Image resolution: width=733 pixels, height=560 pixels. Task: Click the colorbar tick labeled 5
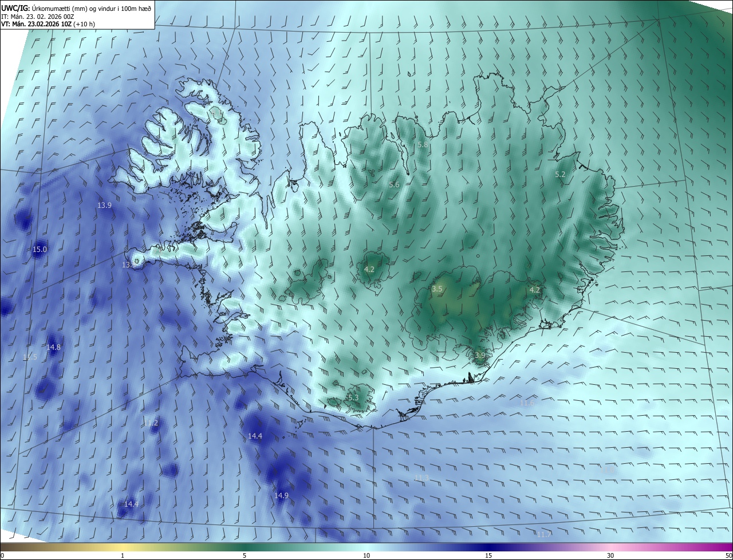click(x=245, y=555)
